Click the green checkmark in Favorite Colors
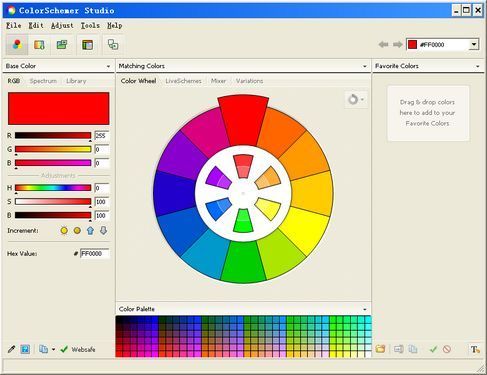 point(433,349)
